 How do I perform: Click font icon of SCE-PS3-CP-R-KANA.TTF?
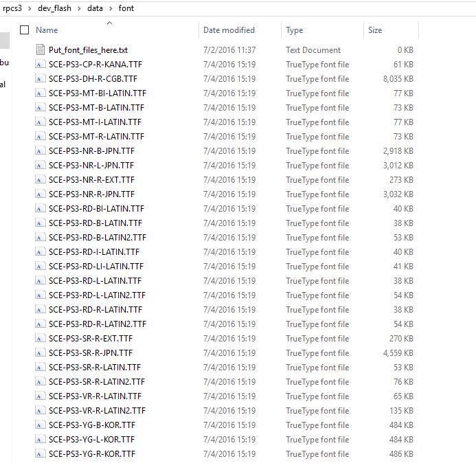[40, 65]
